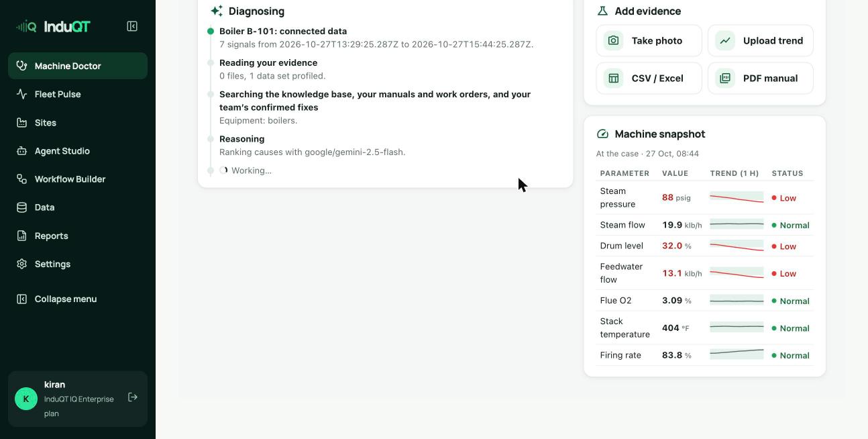
Task: Click the Normal status for Flue O2
Action: click(791, 301)
